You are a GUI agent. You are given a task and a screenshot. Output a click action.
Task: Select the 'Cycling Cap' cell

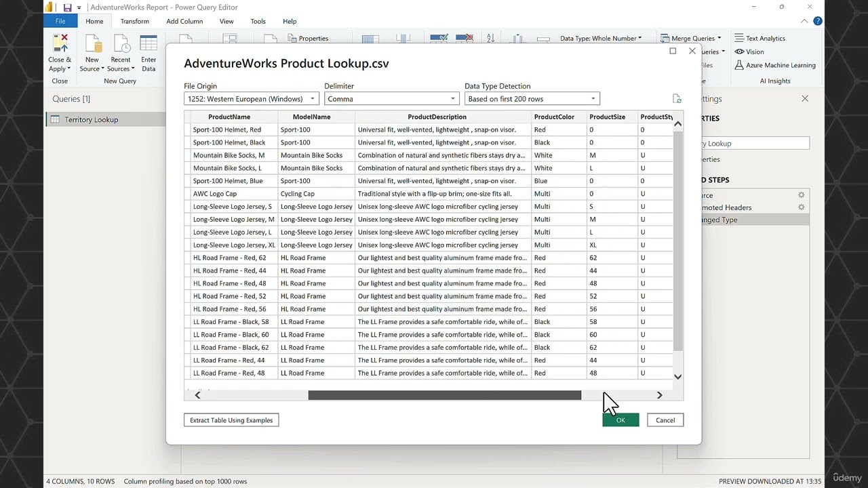point(317,194)
